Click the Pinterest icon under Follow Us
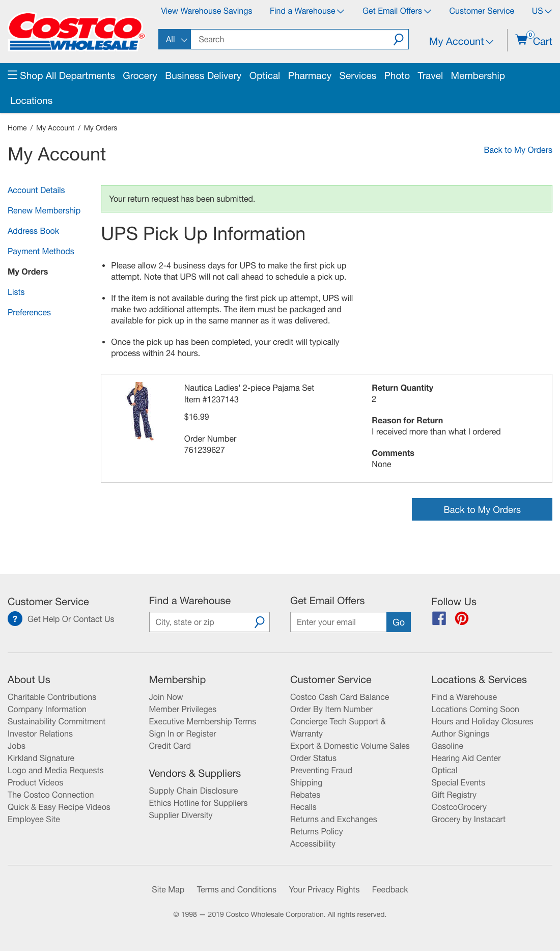Image resolution: width=560 pixels, height=951 pixels. (461, 618)
